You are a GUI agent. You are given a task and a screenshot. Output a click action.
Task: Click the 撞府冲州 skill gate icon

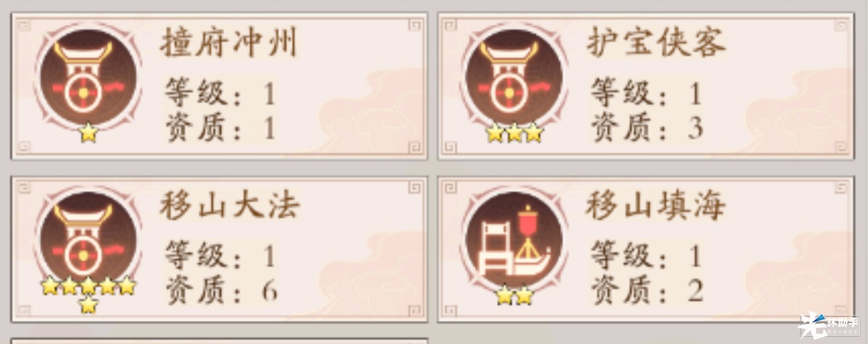(x=88, y=78)
